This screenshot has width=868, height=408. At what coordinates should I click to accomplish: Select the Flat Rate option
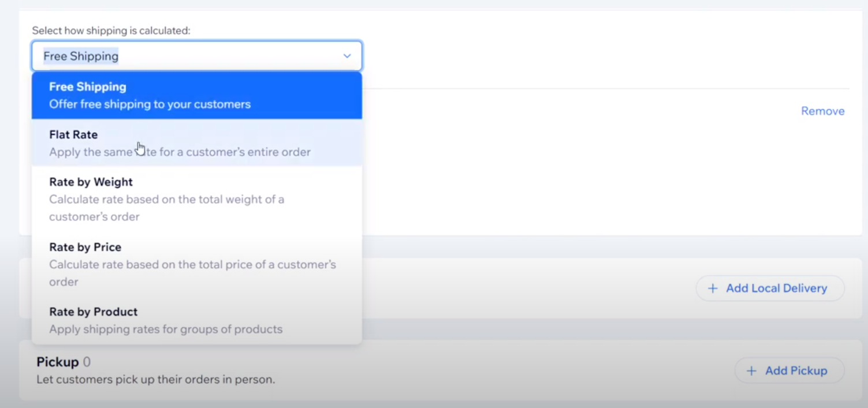(x=73, y=135)
